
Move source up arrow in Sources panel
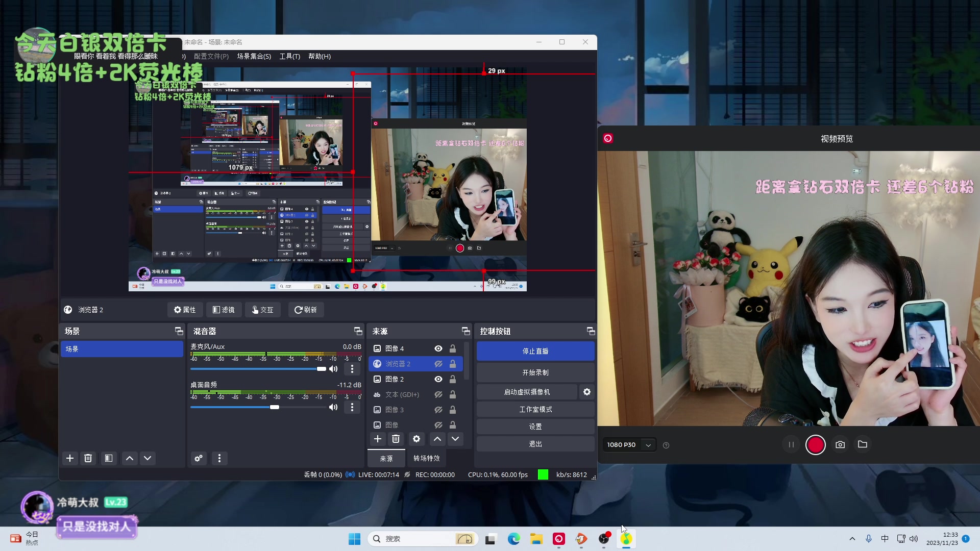coord(437,439)
